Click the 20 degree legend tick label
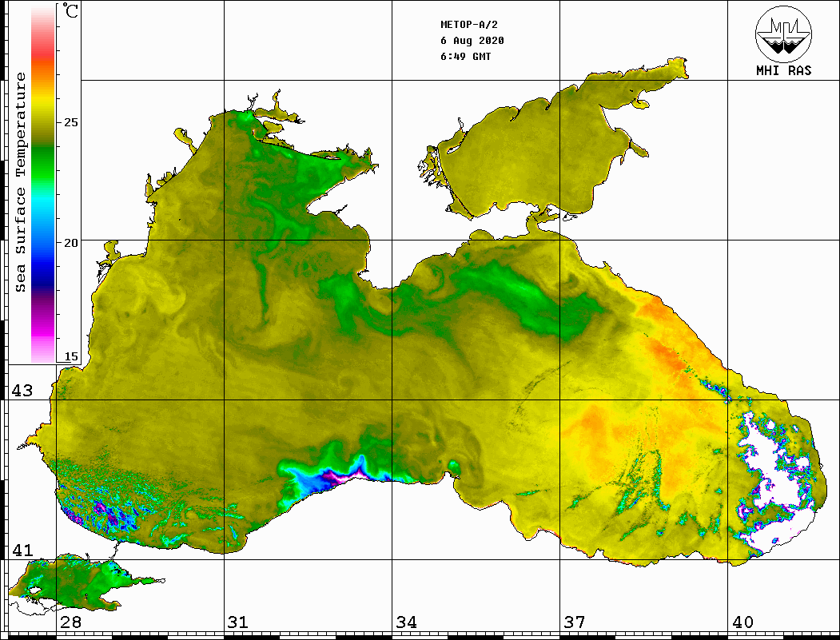The height and width of the screenshot is (640, 840). tap(70, 243)
